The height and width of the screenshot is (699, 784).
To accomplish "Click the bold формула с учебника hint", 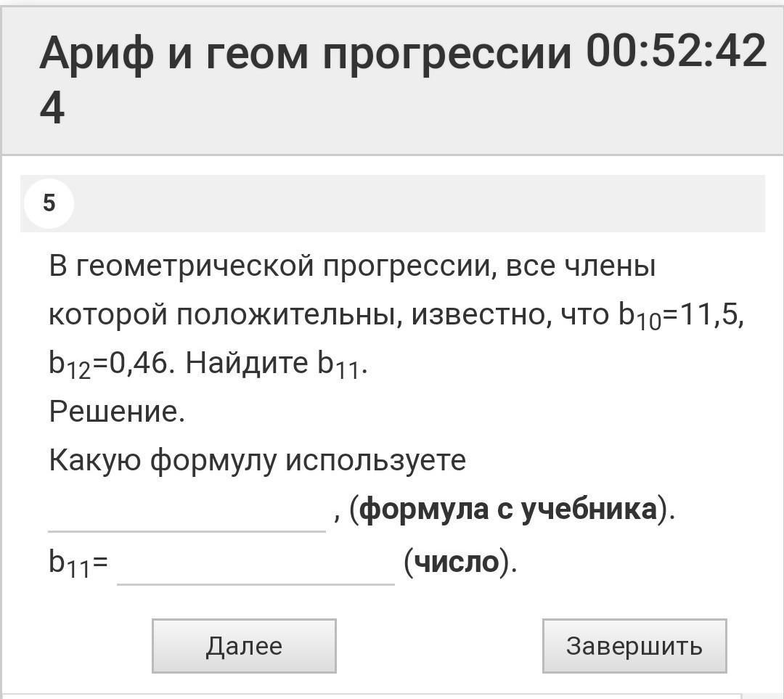I will point(508,510).
